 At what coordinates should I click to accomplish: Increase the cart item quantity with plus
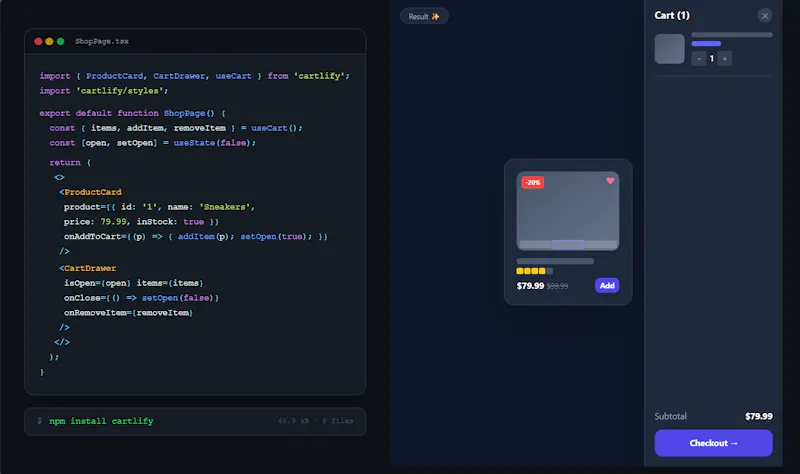724,59
